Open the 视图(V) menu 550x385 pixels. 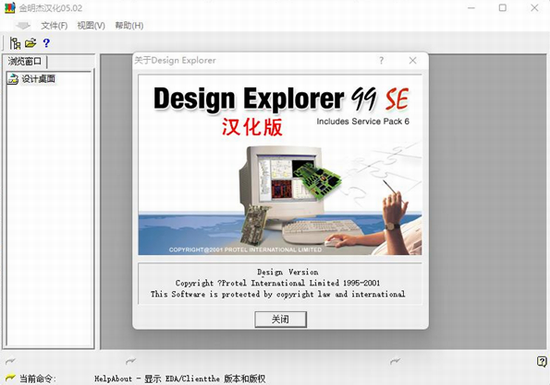91,26
